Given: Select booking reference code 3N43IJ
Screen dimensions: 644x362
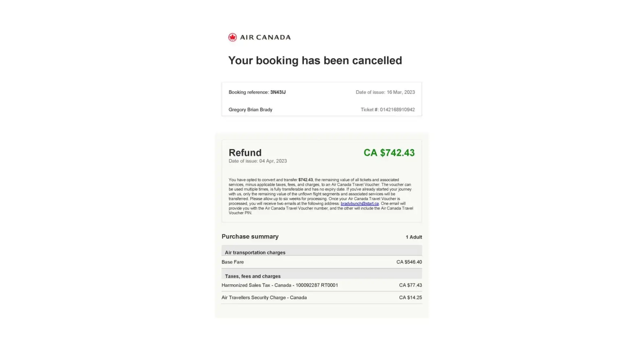Looking at the screenshot, I should (278, 92).
